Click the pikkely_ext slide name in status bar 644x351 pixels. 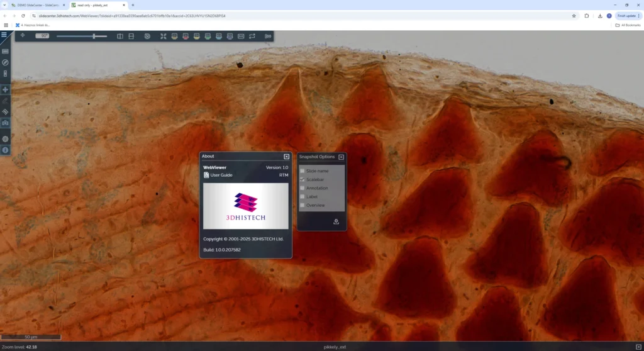[x=335, y=347]
